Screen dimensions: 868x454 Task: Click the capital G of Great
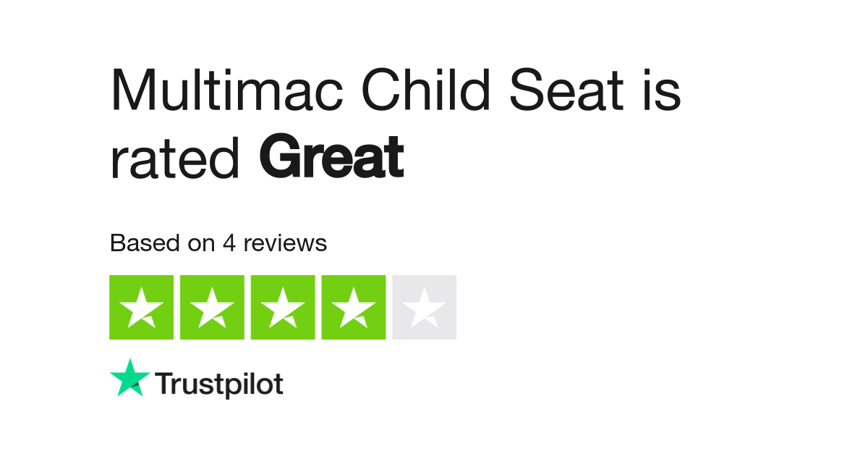point(278,158)
